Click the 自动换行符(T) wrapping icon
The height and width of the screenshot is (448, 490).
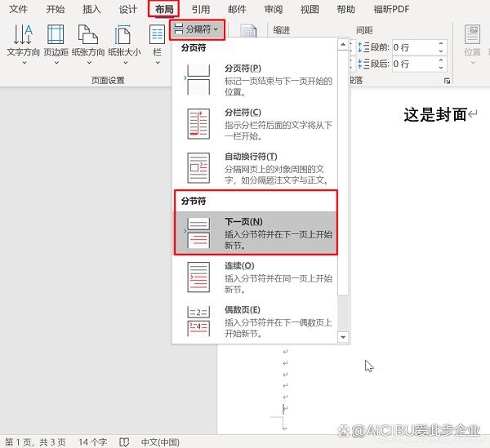198,167
